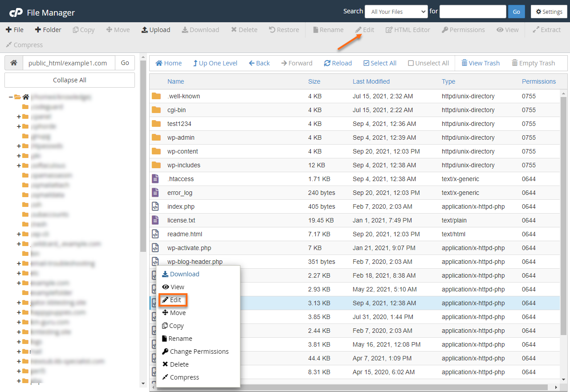Open the HTML Editor tool
This screenshot has width=570, height=392.
pyautogui.click(x=407, y=29)
